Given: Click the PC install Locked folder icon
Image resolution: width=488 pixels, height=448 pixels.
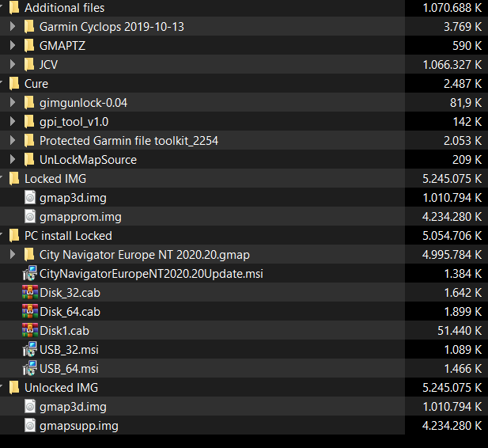Looking at the screenshot, I should pyautogui.click(x=14, y=236).
